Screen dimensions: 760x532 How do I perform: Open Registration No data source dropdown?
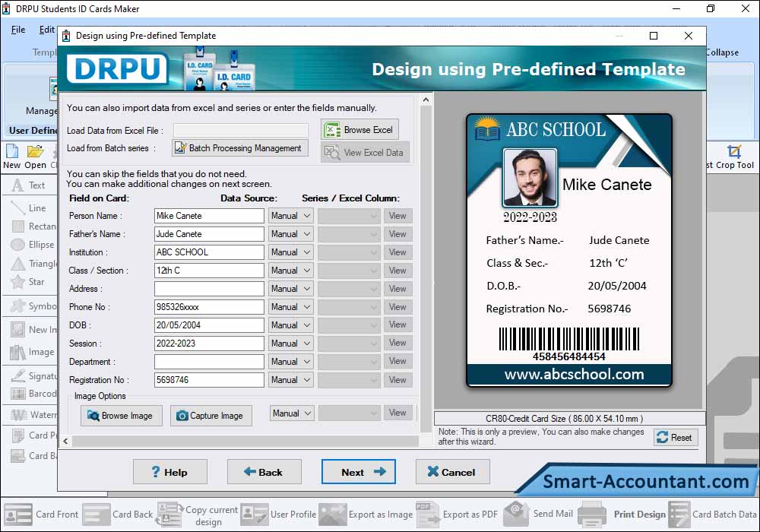pyautogui.click(x=291, y=380)
